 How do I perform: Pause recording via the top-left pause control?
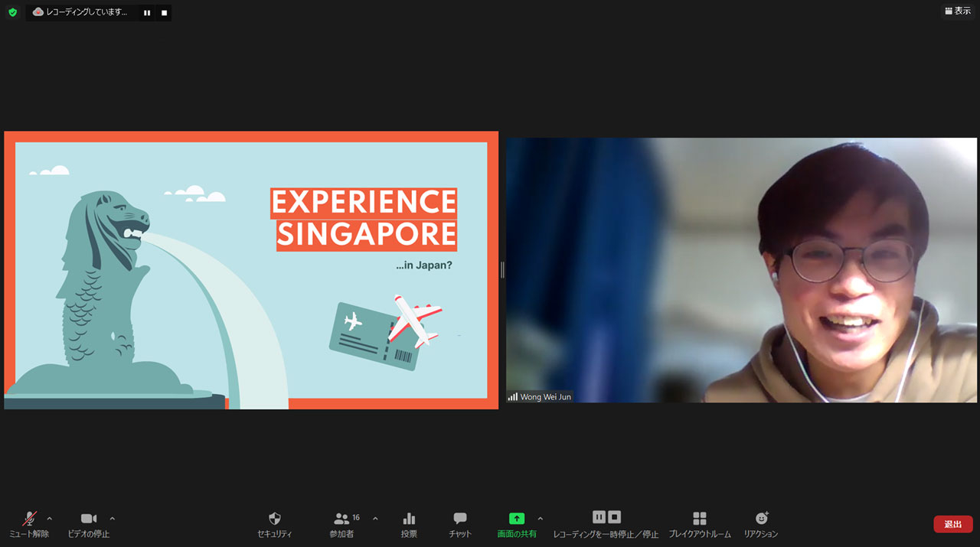(145, 12)
